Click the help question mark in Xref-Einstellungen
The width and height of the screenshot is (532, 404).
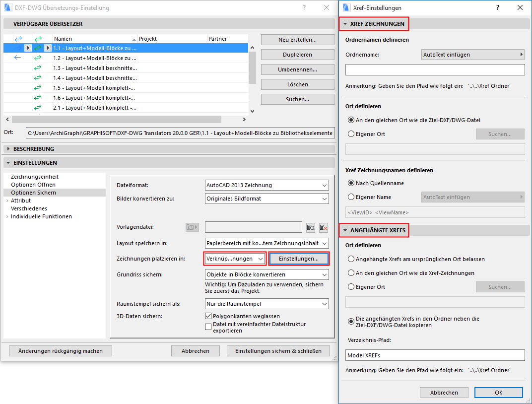[498, 7]
